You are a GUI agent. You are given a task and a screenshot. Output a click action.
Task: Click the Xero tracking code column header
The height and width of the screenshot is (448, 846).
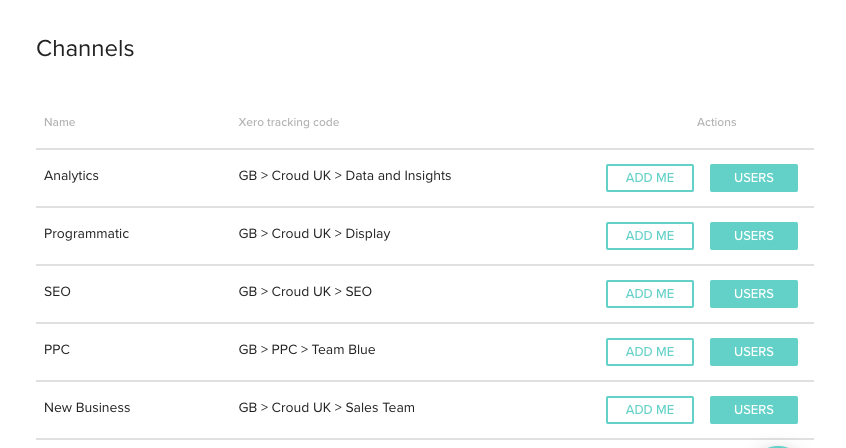(288, 122)
